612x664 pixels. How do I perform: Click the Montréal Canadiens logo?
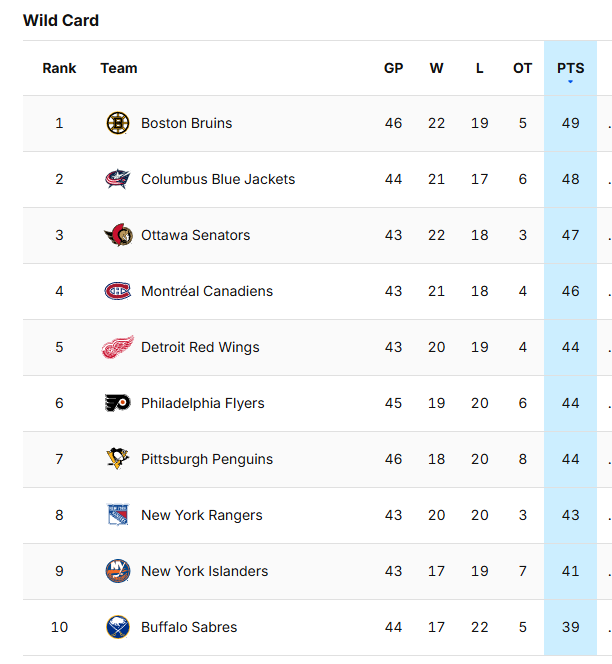pyautogui.click(x=118, y=291)
